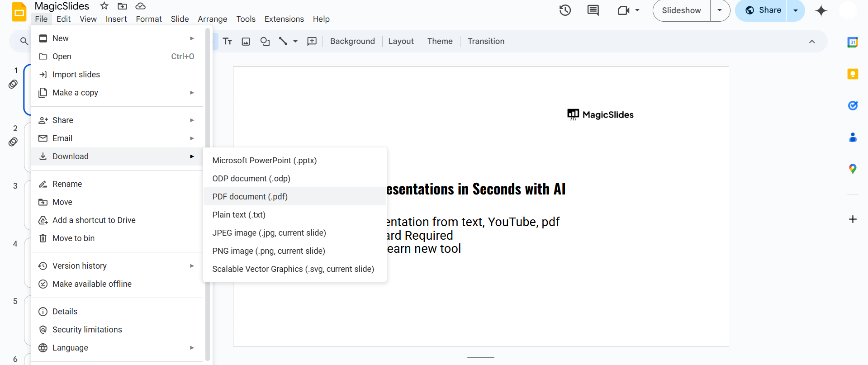Collapse the toolbar with the chevron
The width and height of the screenshot is (868, 365).
pyautogui.click(x=812, y=42)
